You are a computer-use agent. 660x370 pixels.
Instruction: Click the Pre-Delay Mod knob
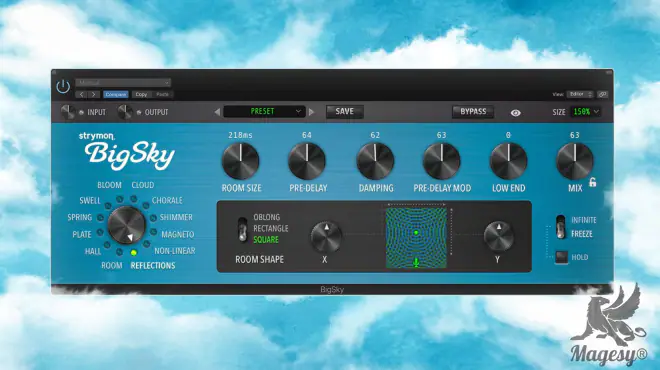442,161
